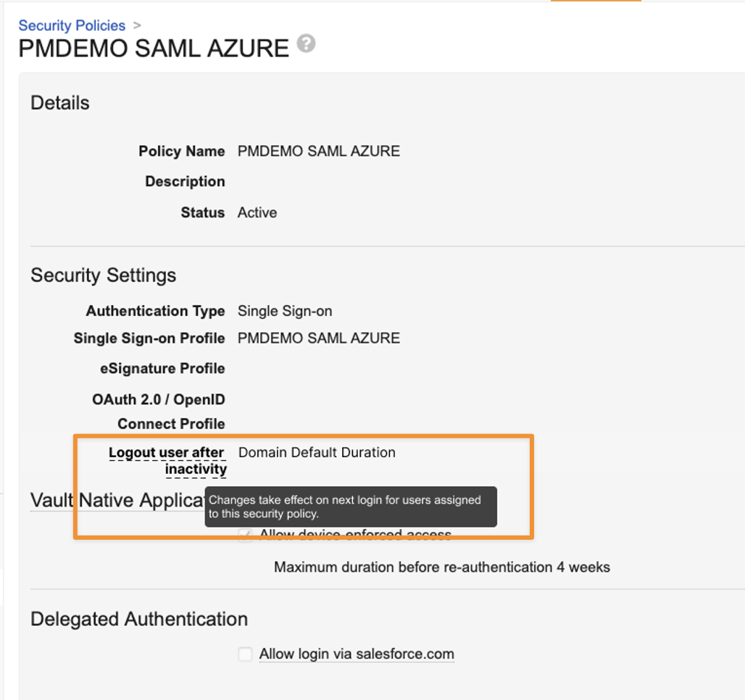Click the Single Sign-on authentication type value
Screen dimensions: 745x700
click(285, 312)
